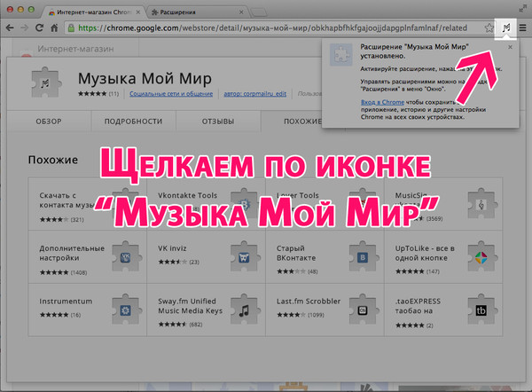Open the ОБЗОР tab
Image resolution: width=532 pixels, height=392 pixels.
[49, 122]
